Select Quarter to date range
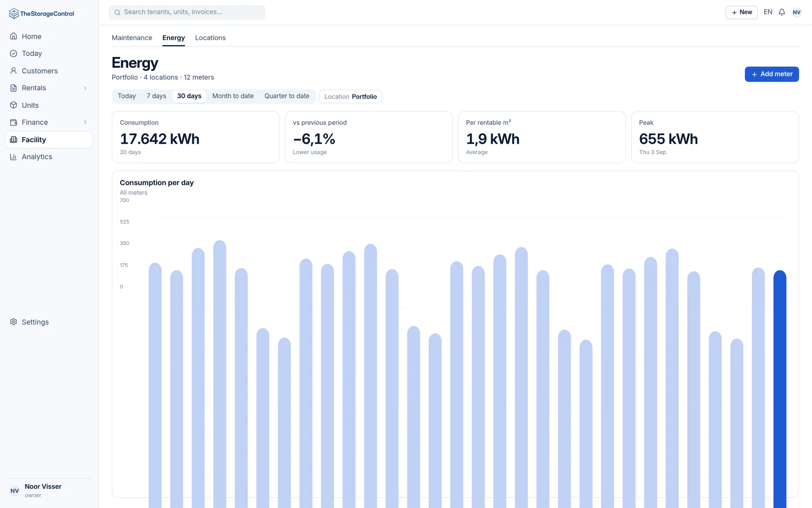812x508 pixels. 287,96
